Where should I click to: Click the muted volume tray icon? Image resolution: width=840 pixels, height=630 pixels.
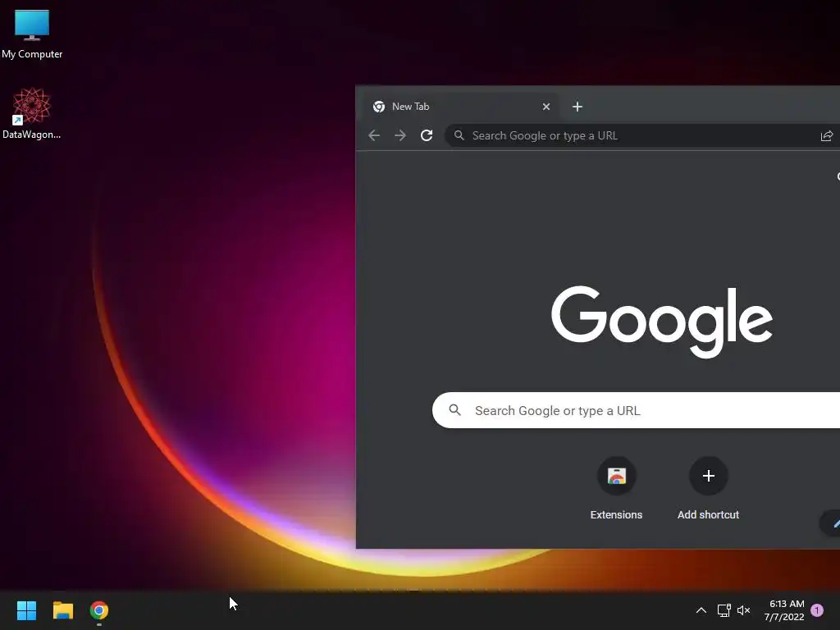coord(743,610)
